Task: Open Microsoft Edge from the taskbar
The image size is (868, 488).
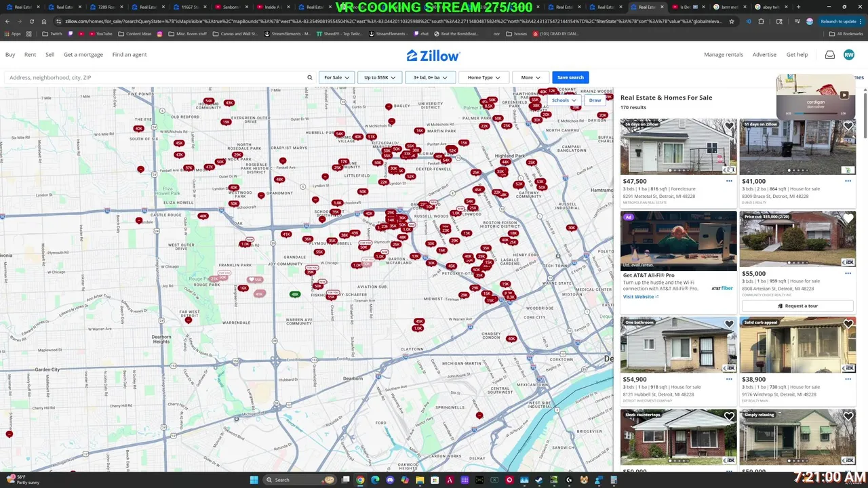Action: pos(375,480)
